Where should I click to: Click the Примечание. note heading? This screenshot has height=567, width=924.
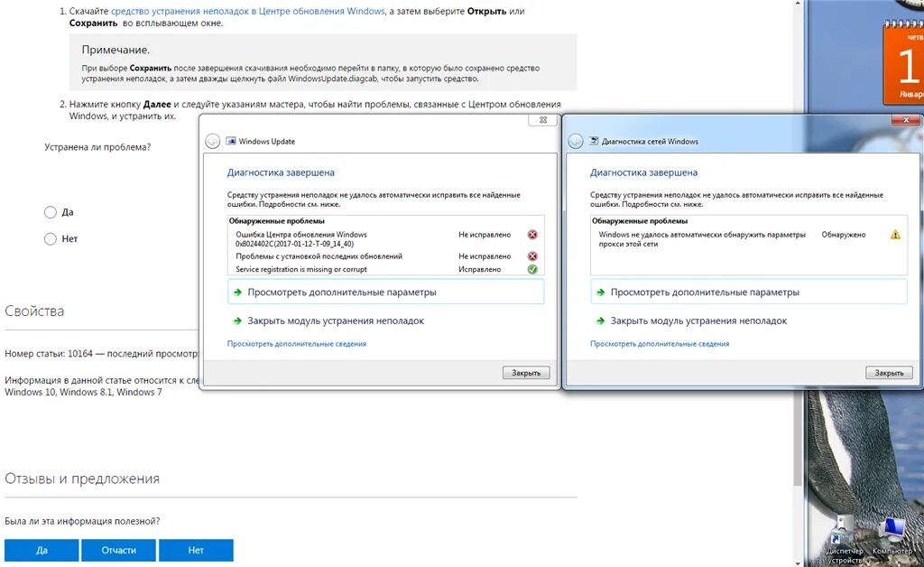tap(115, 50)
